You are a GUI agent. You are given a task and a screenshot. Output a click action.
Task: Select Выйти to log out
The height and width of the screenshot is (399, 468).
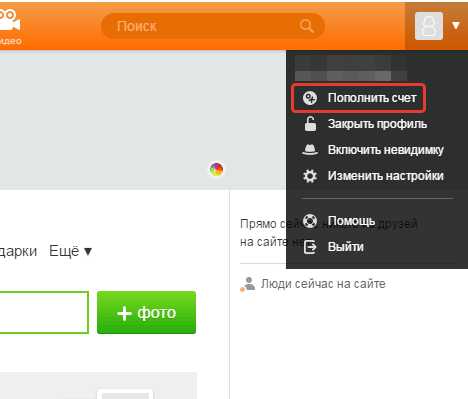point(345,247)
